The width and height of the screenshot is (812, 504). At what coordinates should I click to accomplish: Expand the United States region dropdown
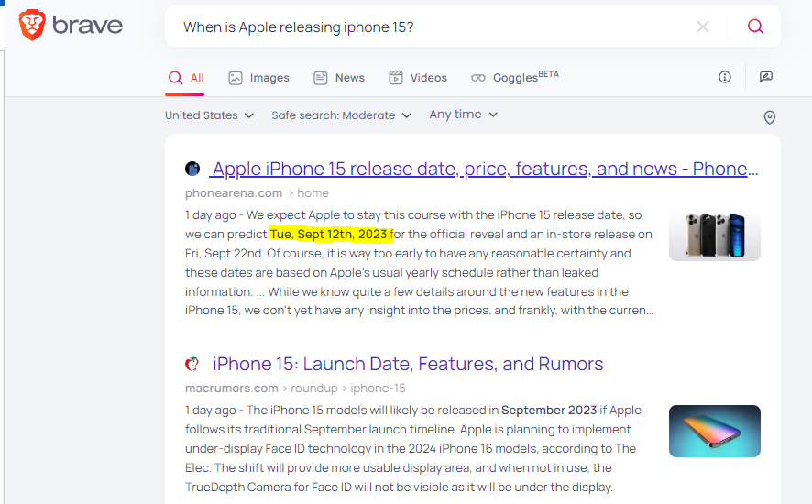[x=209, y=115]
